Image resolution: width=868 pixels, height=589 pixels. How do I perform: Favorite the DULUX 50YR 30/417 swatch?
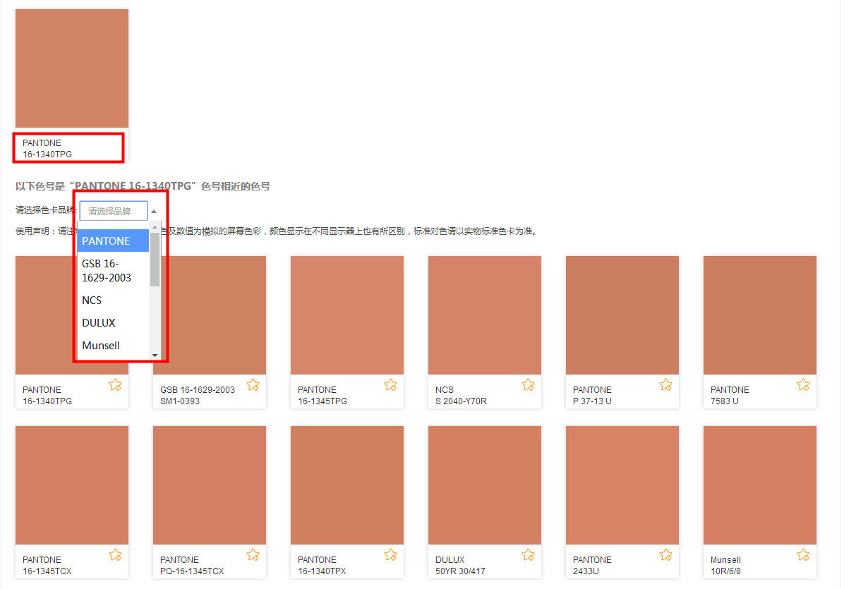pyautogui.click(x=528, y=555)
